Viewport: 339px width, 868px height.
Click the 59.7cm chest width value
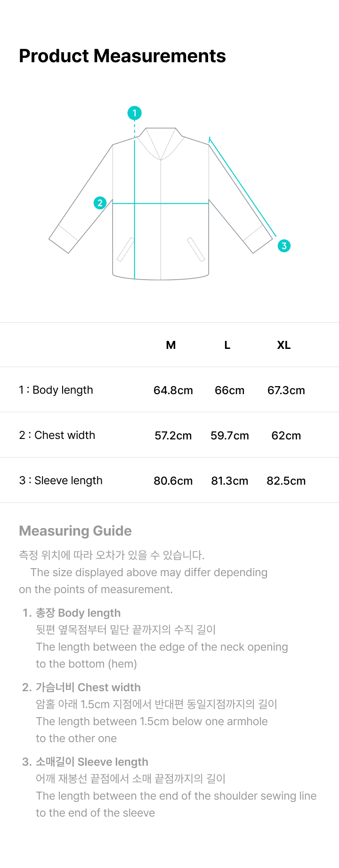[230, 436]
